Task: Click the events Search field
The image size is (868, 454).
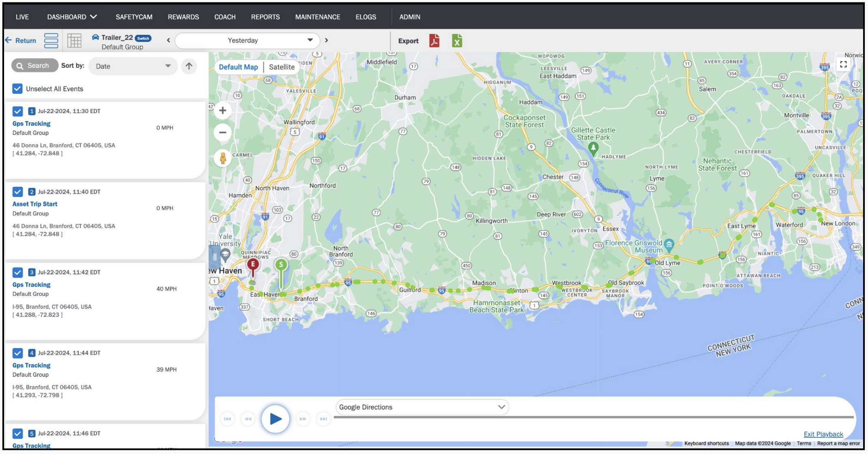Action: point(35,66)
